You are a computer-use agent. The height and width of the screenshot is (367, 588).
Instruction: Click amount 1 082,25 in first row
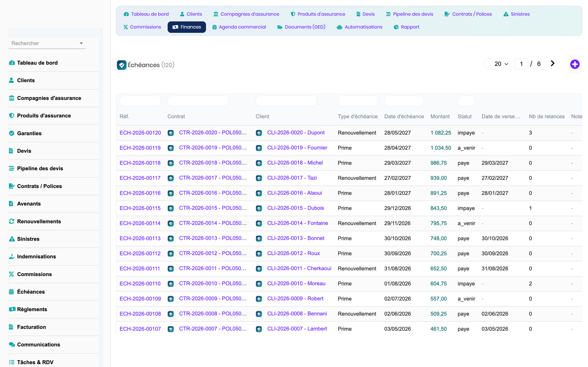pyautogui.click(x=441, y=133)
